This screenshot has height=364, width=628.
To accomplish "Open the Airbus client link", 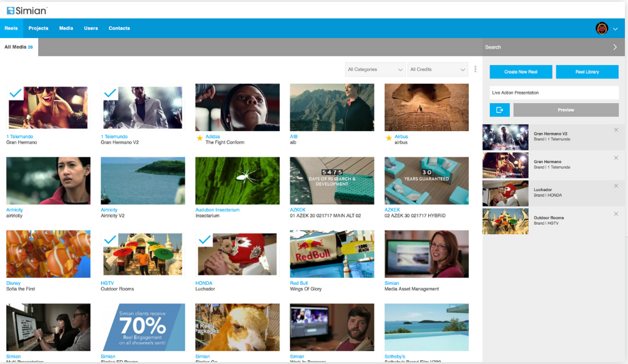I will click(x=401, y=137).
